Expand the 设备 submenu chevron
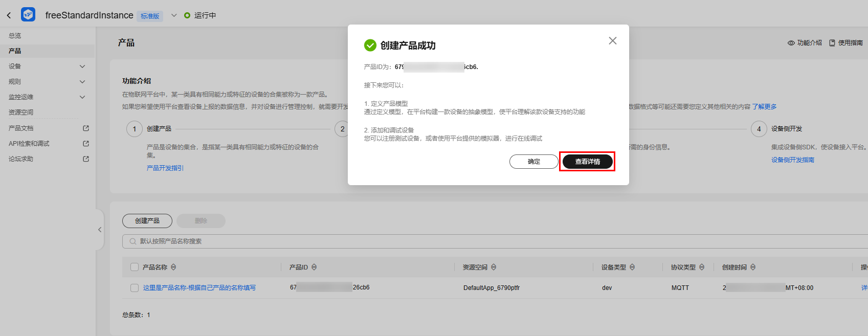Screen dimensions: 868x336 coord(82,66)
